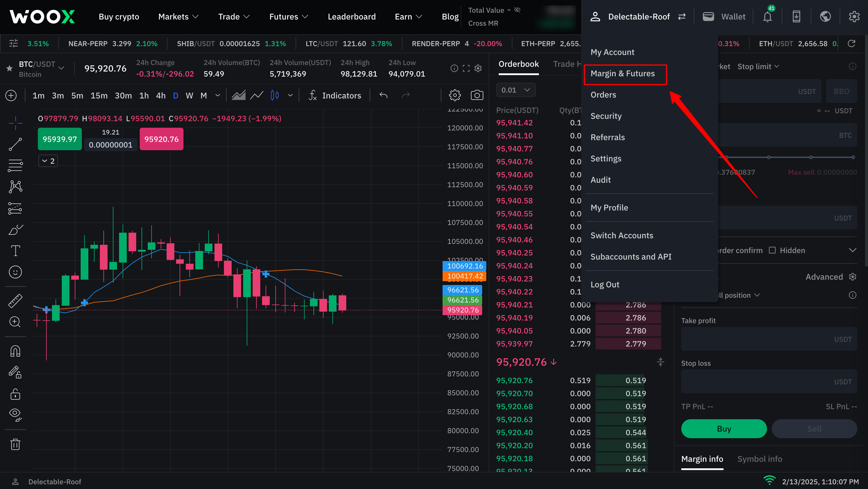868x489 pixels.
Task: Select the trend line drawing tool
Action: (x=15, y=144)
